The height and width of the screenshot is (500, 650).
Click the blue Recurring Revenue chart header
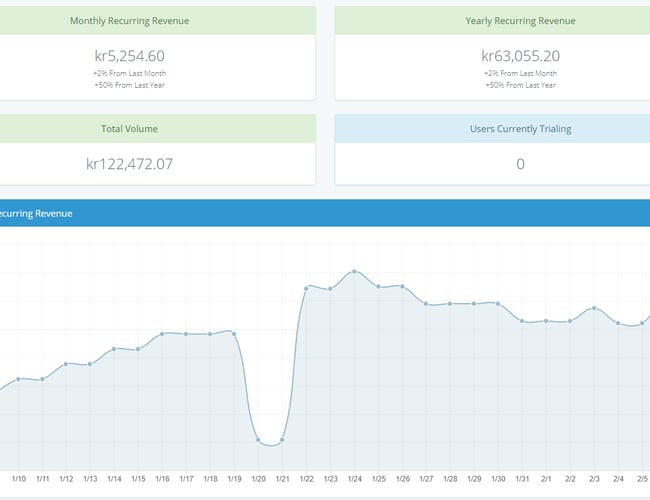[x=300, y=213]
